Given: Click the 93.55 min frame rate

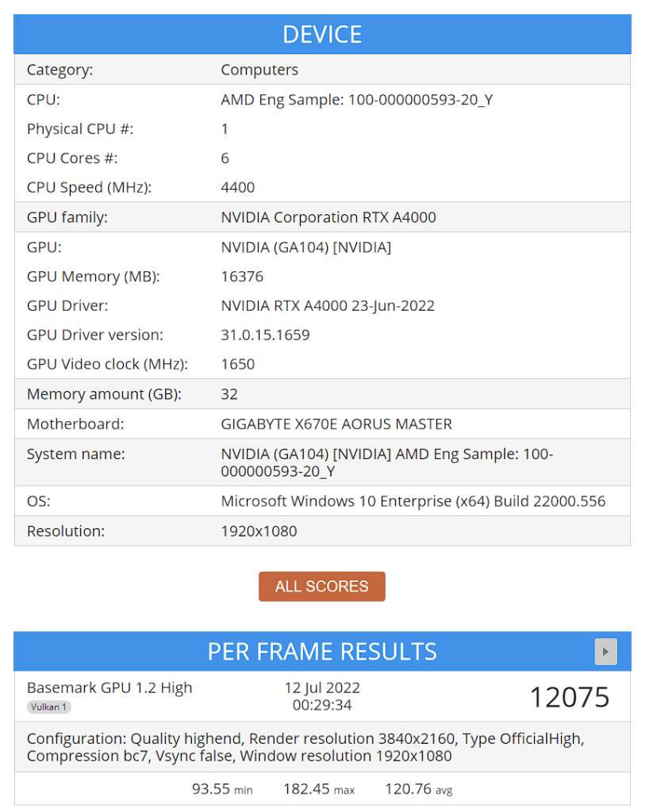Looking at the screenshot, I should tap(222, 789).
